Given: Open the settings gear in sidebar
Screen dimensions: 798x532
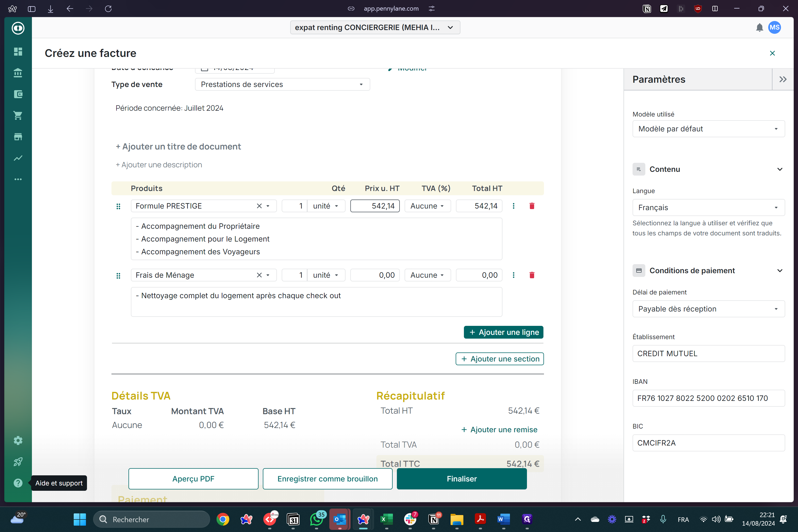Looking at the screenshot, I should click(x=18, y=440).
